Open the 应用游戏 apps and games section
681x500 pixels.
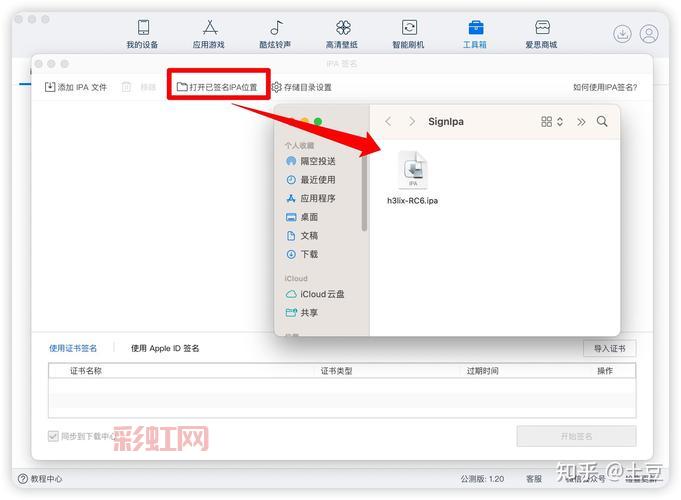coord(209,33)
